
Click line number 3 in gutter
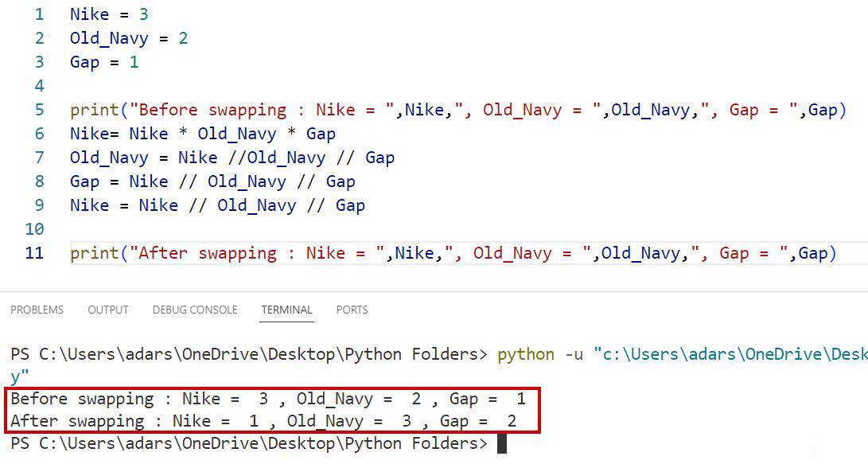(x=39, y=62)
